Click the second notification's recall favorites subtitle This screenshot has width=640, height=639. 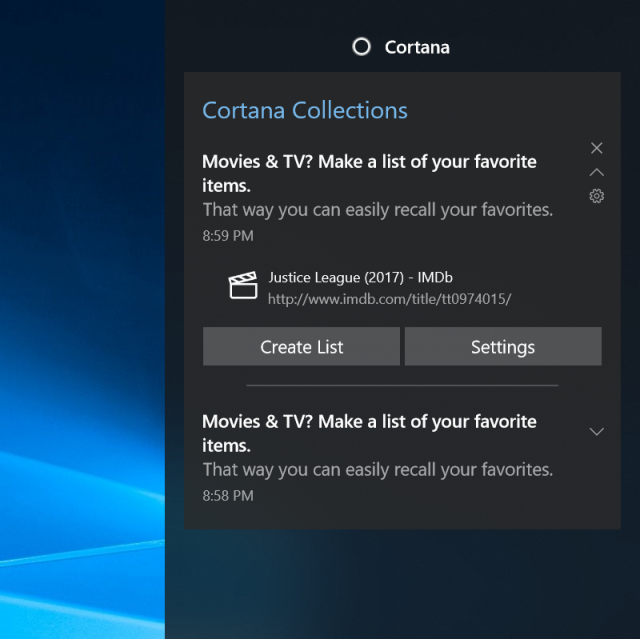(x=377, y=469)
